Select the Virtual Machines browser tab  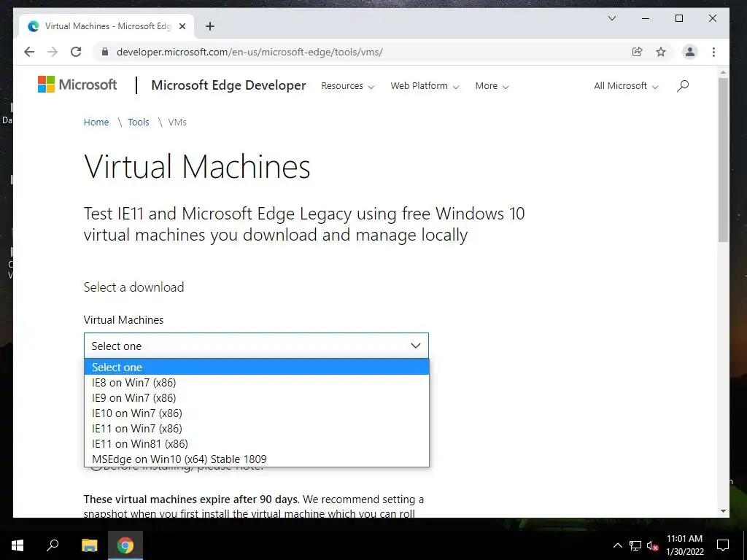click(106, 26)
